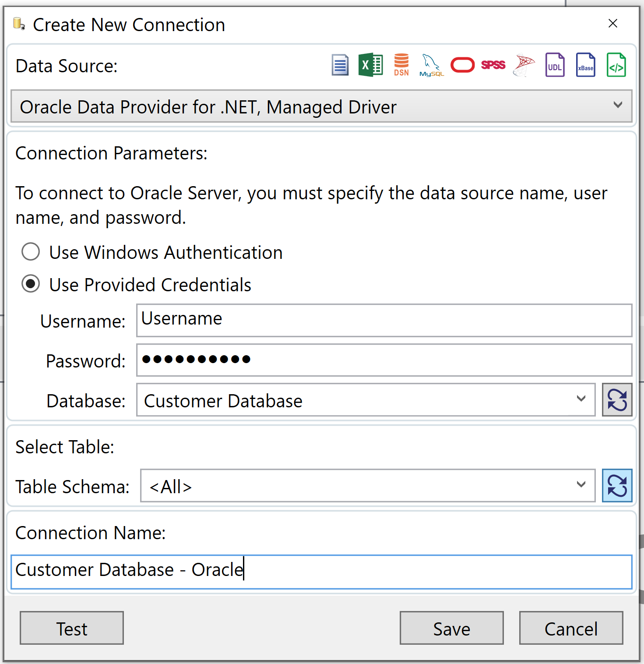Select the Excel data source icon

[370, 65]
